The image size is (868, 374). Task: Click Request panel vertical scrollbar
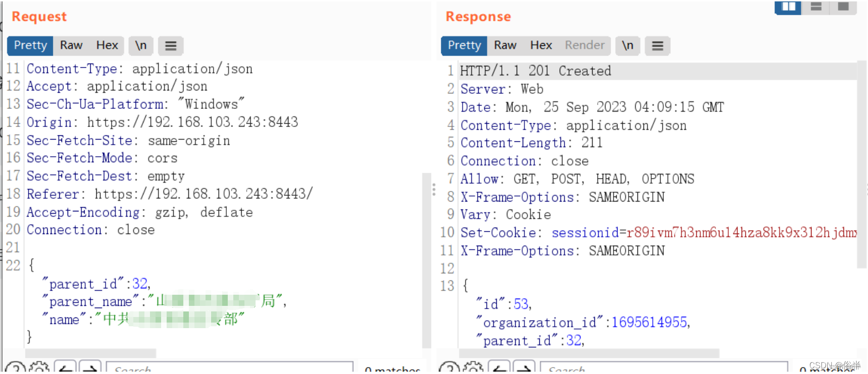coord(426,260)
